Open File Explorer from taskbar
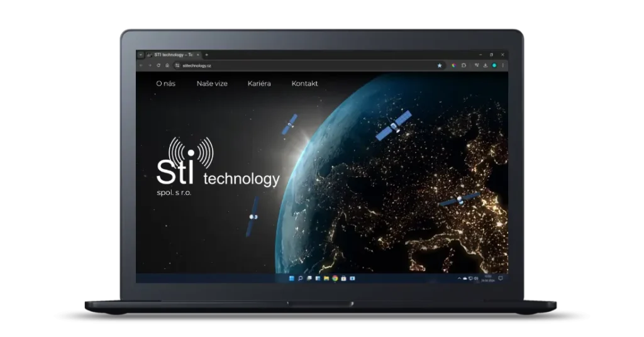The height and width of the screenshot is (337, 644). click(326, 279)
